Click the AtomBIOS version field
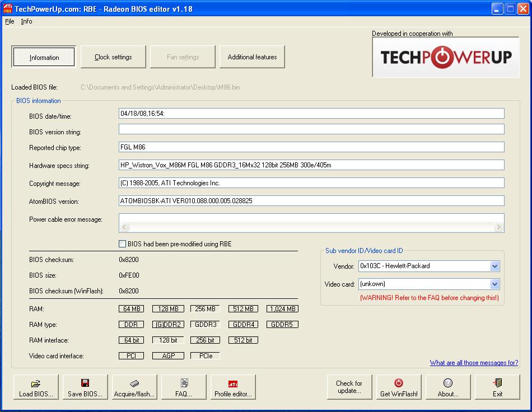This screenshot has height=412, width=532. [x=311, y=201]
